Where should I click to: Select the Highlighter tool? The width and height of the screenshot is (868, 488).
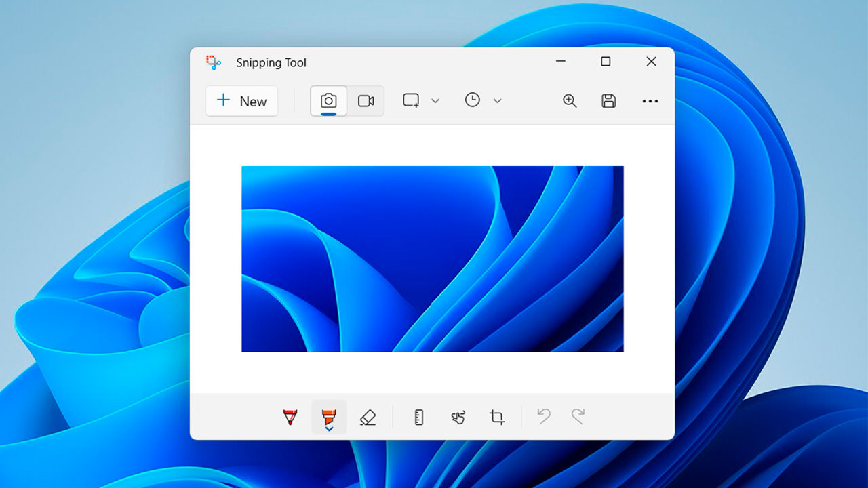[329, 415]
